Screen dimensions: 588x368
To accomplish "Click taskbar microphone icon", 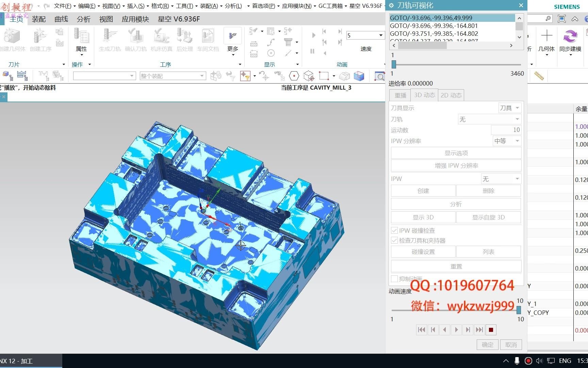I will [517, 361].
